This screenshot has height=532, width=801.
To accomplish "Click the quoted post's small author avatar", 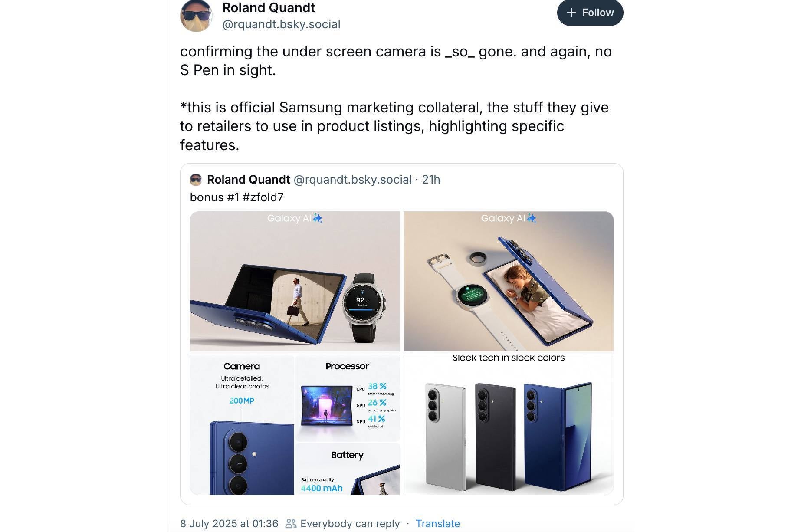I will tap(196, 179).
